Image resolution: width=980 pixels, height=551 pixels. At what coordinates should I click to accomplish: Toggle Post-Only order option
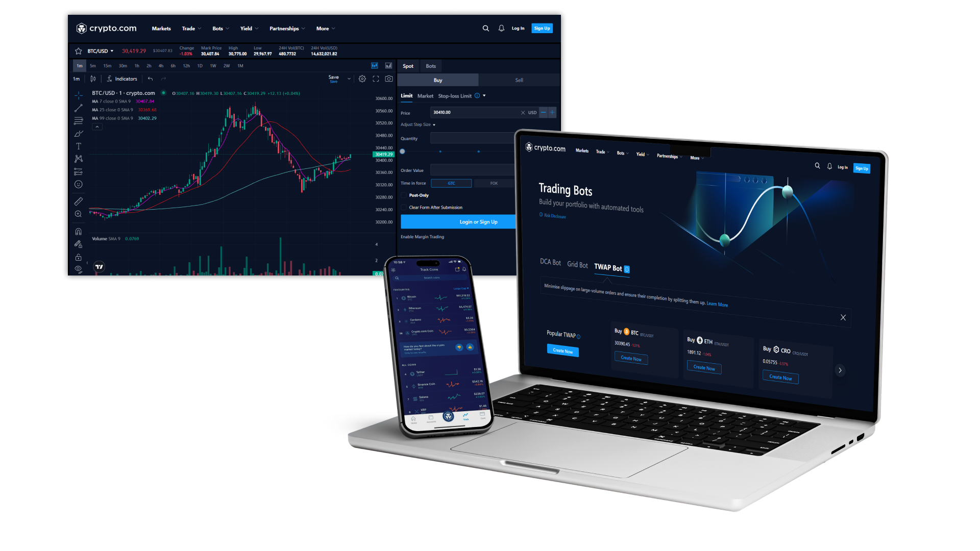(x=404, y=195)
